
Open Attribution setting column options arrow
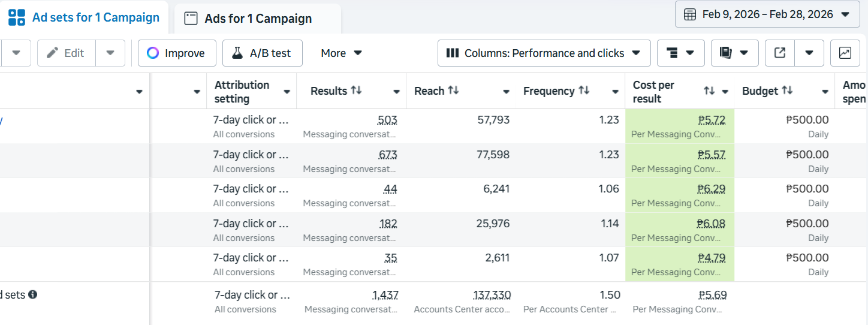click(x=287, y=92)
